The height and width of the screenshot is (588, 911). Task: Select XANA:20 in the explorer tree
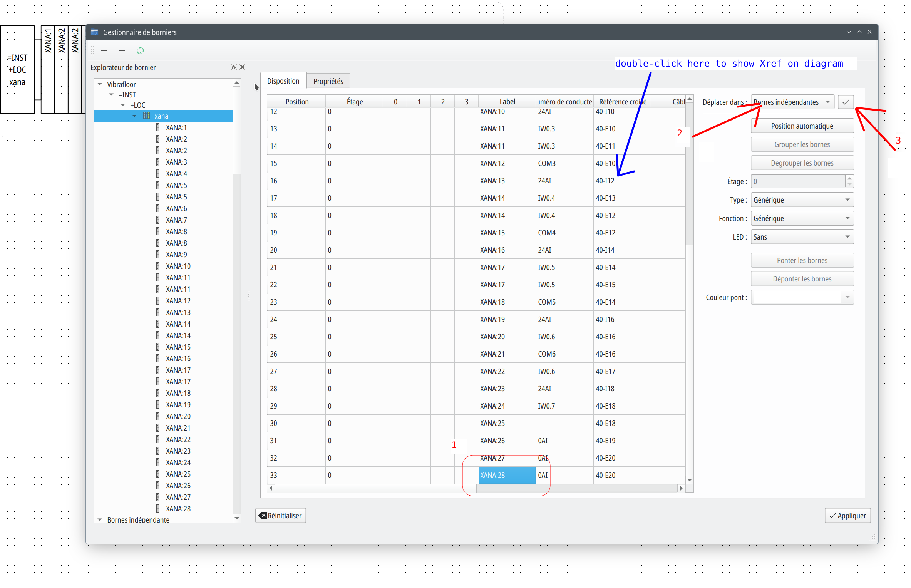tap(178, 416)
